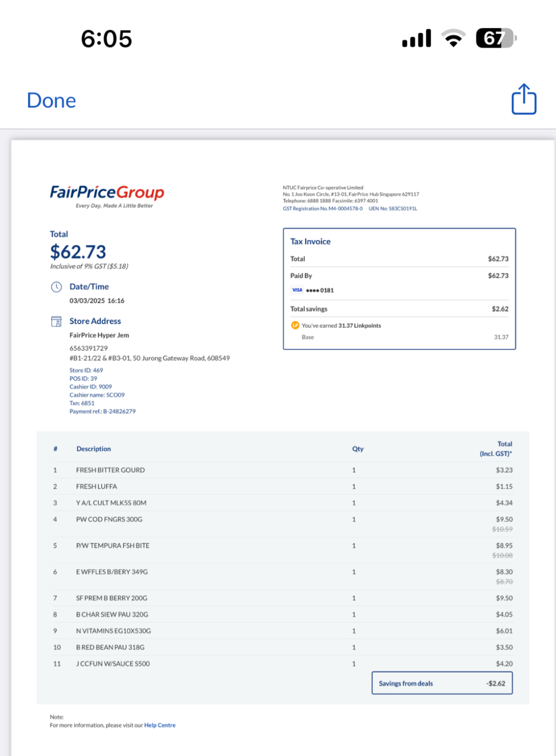The width and height of the screenshot is (556, 756).
Task: Tap the store icon beside Store Address
Action: (x=56, y=321)
